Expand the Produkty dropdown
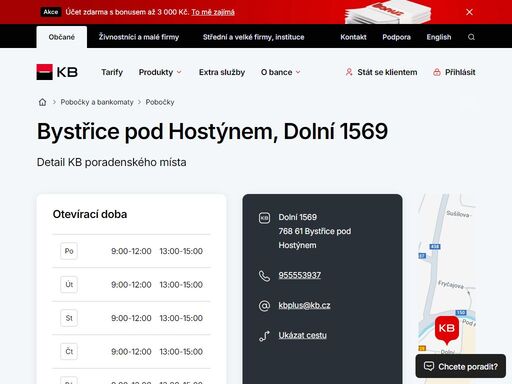Viewport: 512px width, 384px height. (x=160, y=72)
